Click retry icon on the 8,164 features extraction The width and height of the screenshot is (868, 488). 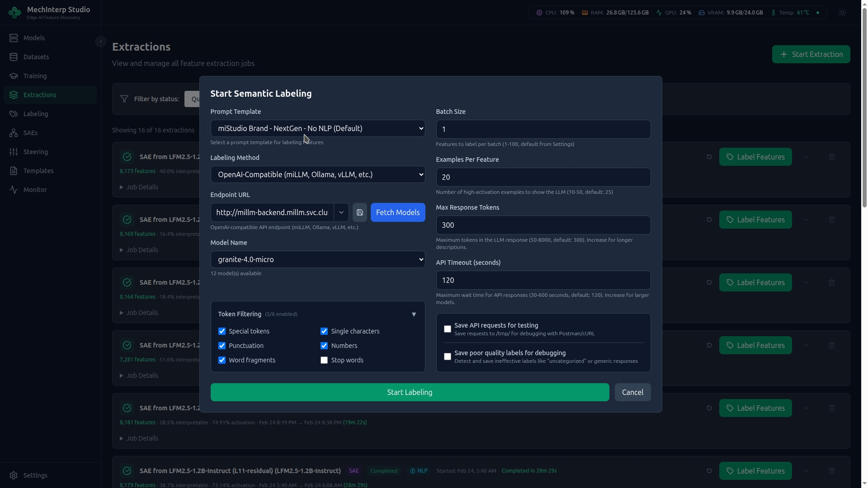click(709, 282)
